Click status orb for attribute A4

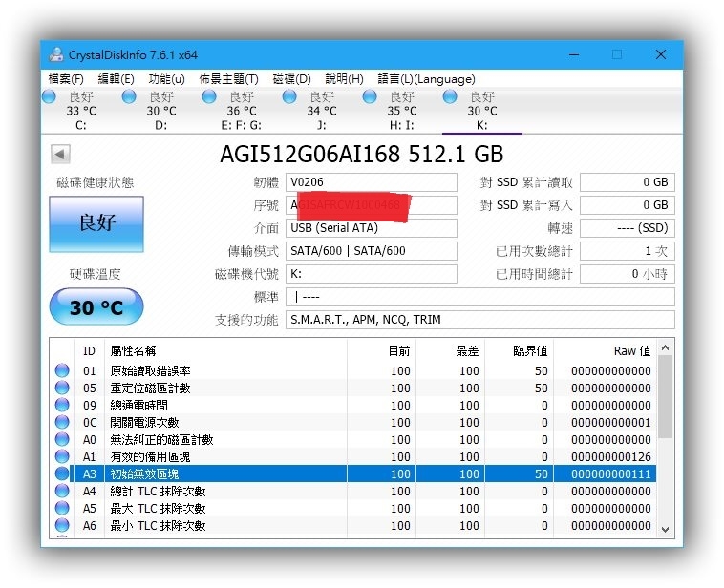(x=62, y=491)
